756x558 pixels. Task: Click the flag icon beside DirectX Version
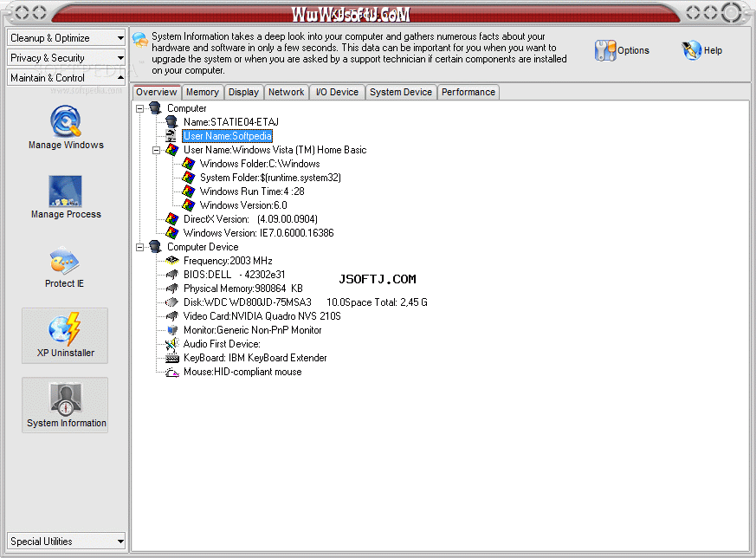click(x=171, y=219)
